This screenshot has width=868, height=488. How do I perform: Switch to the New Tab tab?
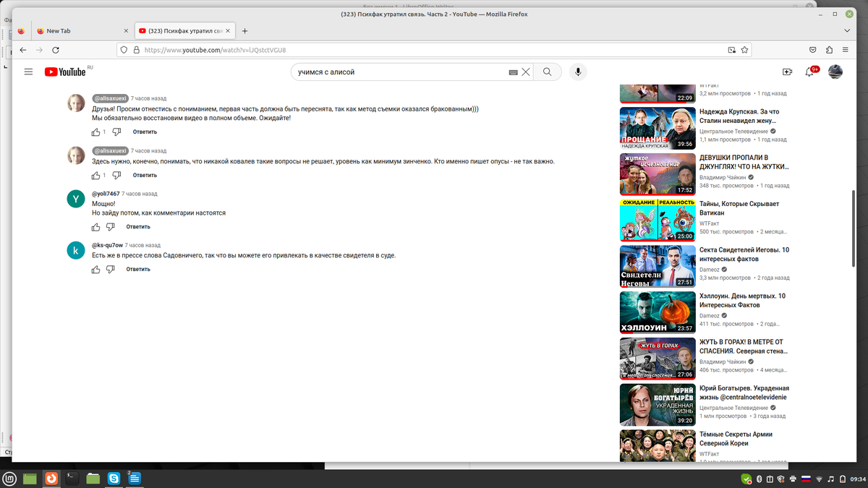pos(82,31)
